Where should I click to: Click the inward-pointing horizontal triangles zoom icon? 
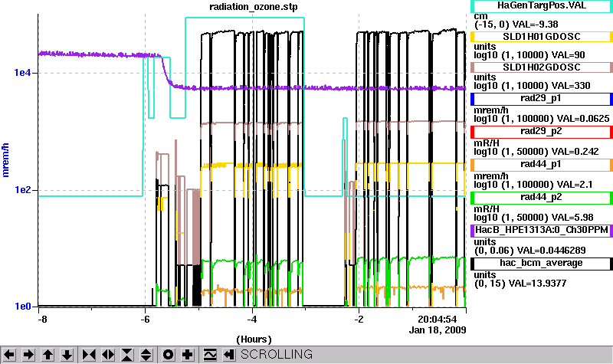89,355
